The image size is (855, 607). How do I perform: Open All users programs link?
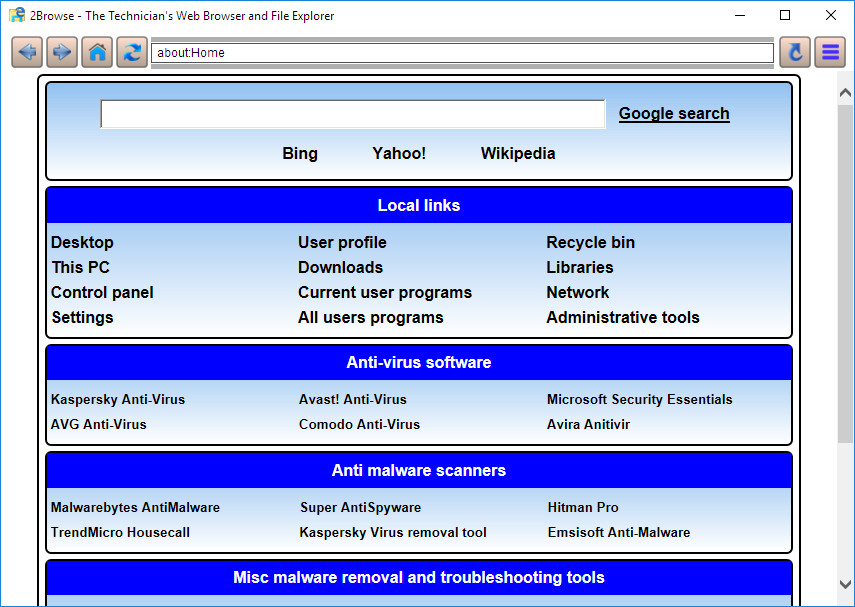pyautogui.click(x=371, y=317)
